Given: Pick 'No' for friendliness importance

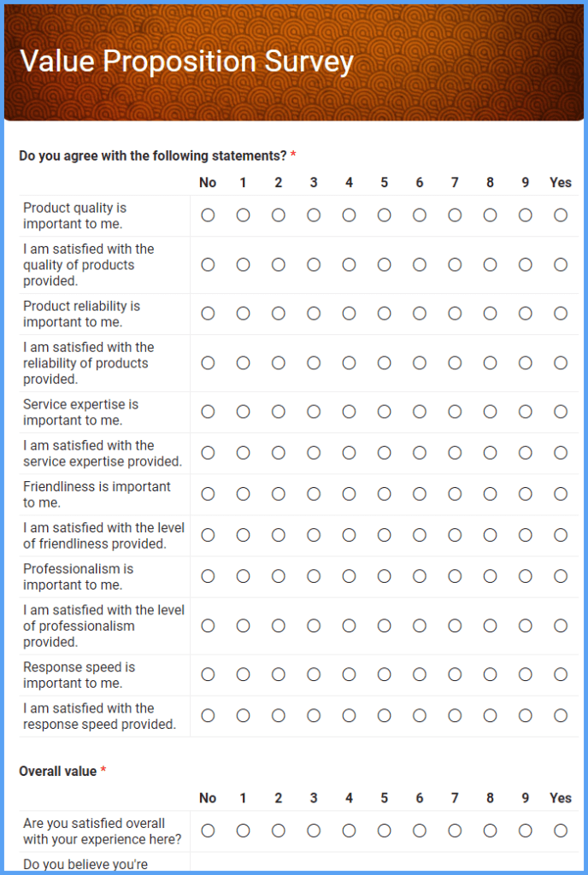Looking at the screenshot, I should click(x=208, y=494).
